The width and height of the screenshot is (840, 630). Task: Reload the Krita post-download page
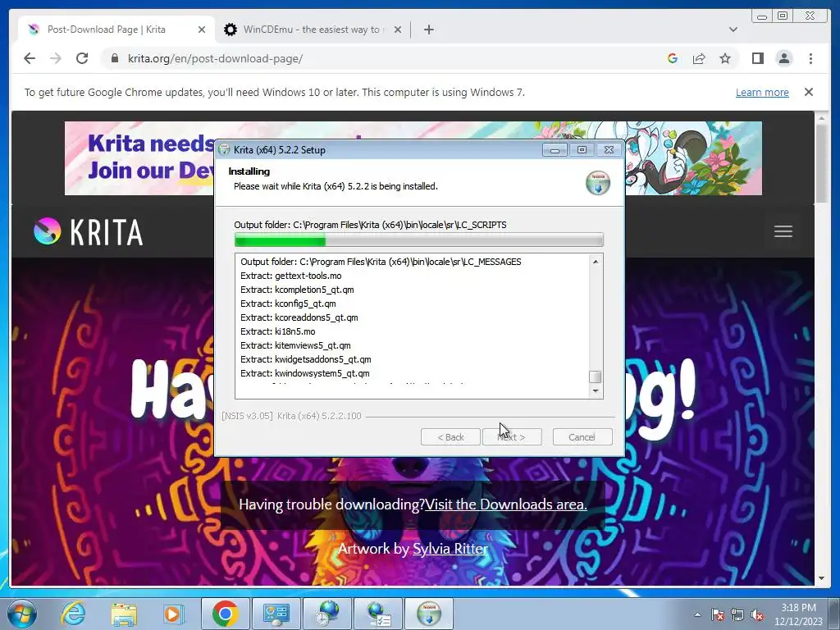(82, 58)
